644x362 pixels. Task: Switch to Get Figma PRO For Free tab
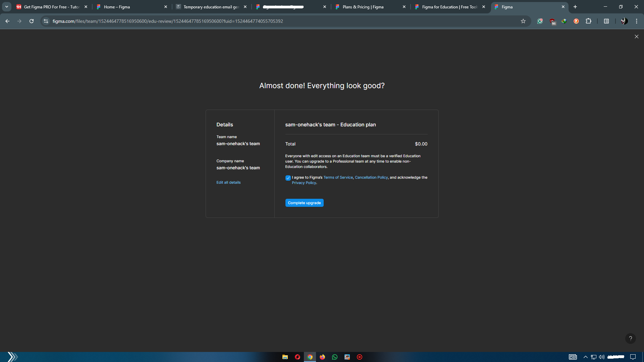(x=52, y=7)
